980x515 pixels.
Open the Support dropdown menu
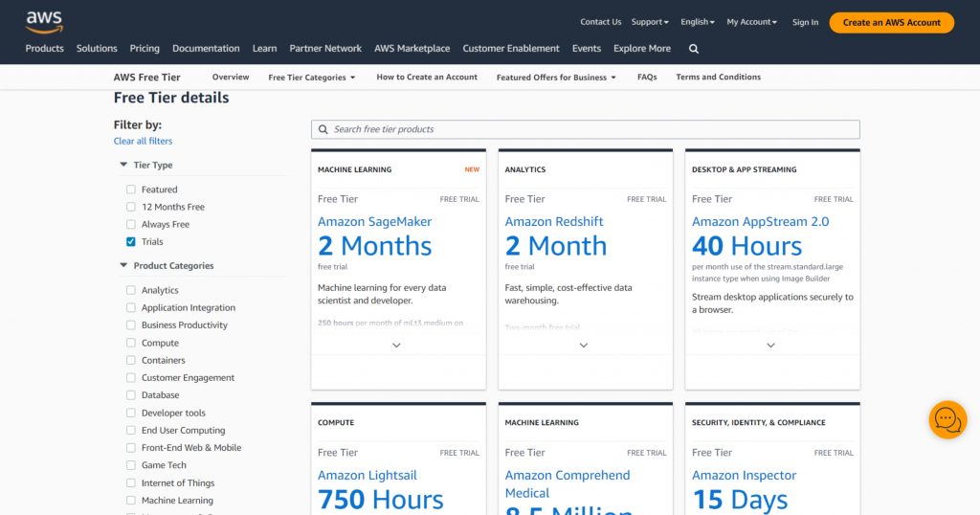pyautogui.click(x=650, y=22)
